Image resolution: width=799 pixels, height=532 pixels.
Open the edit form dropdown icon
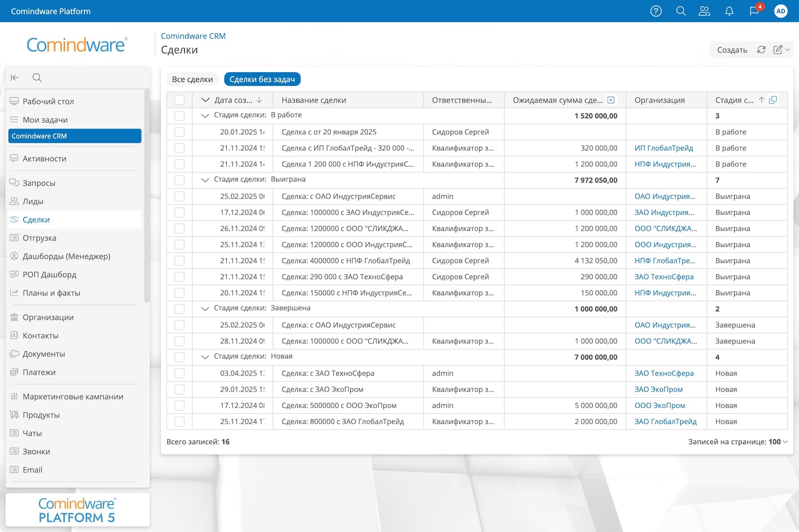click(x=781, y=50)
